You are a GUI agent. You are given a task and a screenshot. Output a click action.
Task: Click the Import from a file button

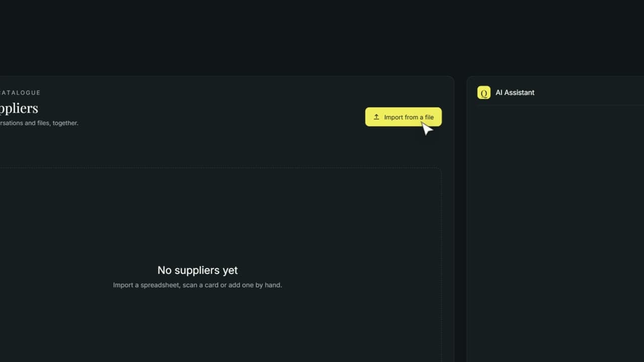pyautogui.click(x=403, y=117)
